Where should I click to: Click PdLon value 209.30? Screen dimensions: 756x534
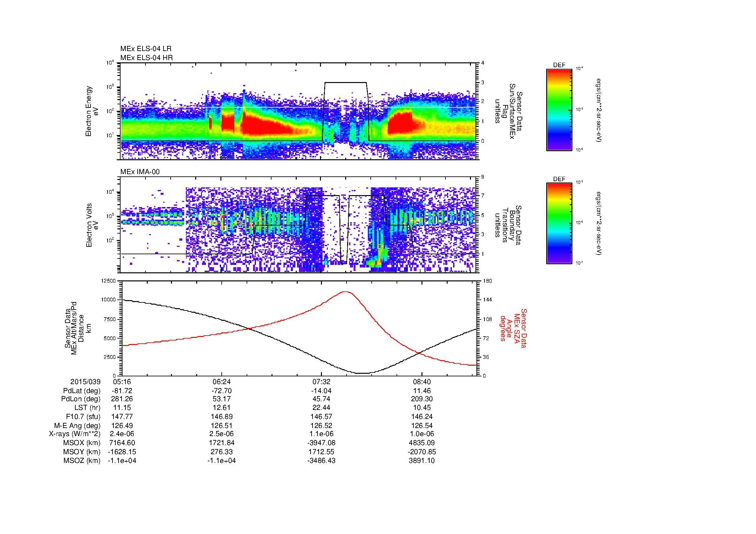[x=422, y=399]
